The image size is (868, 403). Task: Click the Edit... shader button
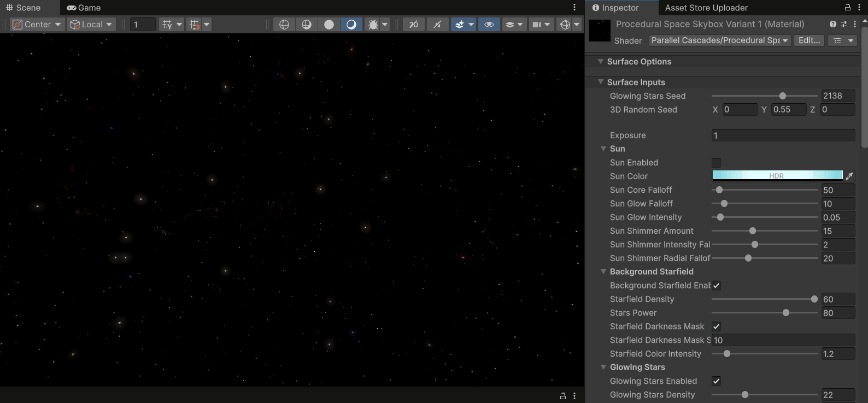[809, 40]
